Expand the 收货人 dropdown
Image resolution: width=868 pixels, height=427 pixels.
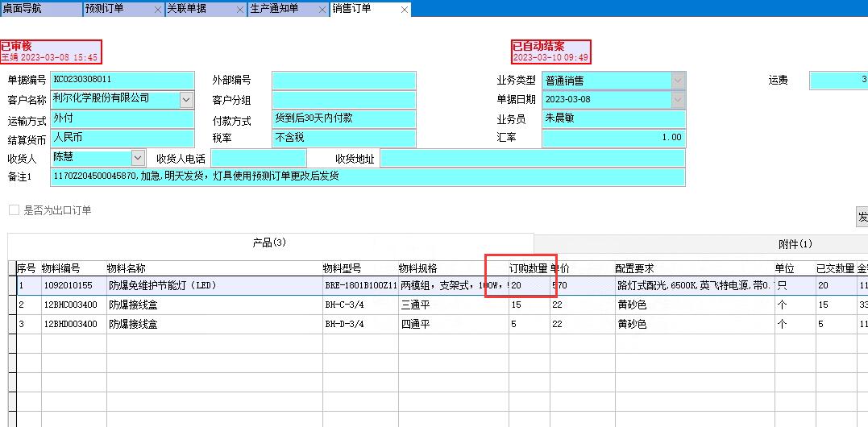138,158
